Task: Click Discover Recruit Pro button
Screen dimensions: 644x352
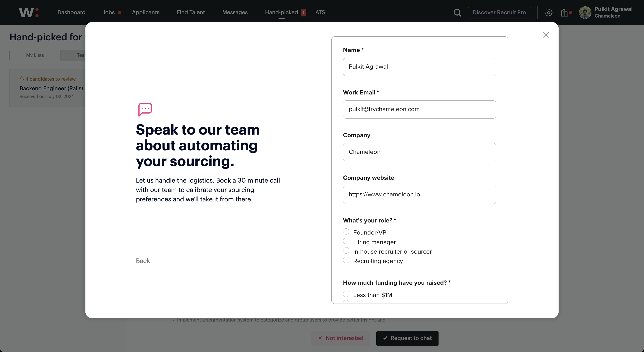Action: (499, 12)
